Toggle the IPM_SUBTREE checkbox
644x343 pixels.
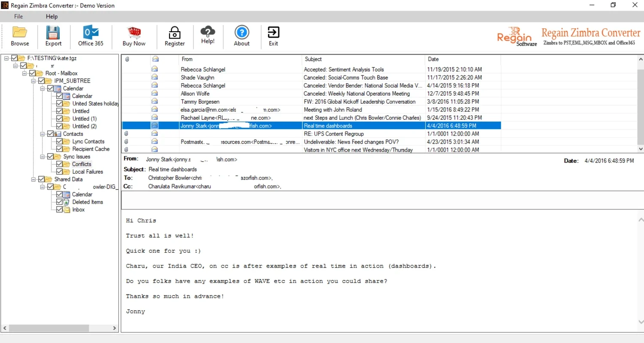tap(42, 81)
